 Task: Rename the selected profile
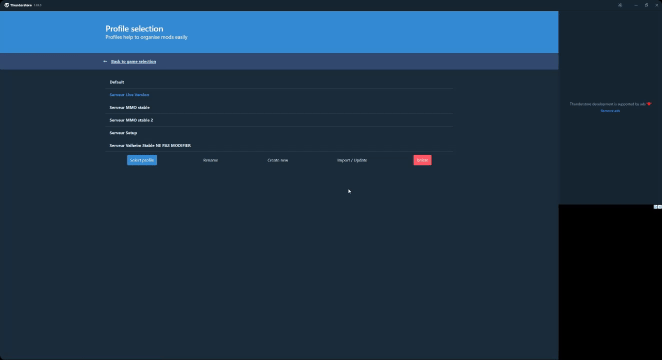coord(210,160)
